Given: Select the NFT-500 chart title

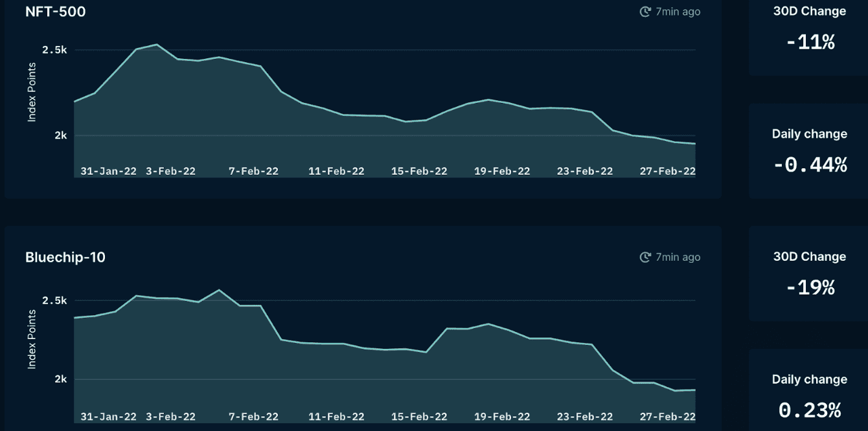Looking at the screenshot, I should click(x=55, y=12).
